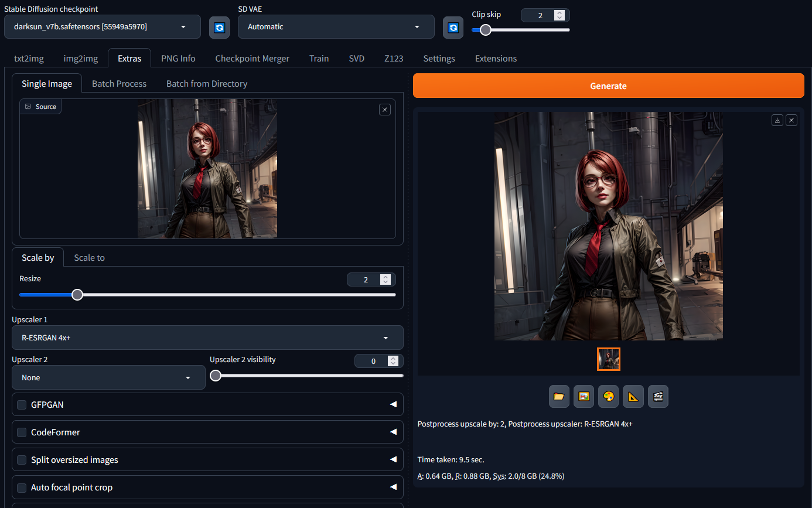The image size is (812, 508).
Task: Tick the Split oversized images checkbox
Action: 22,460
